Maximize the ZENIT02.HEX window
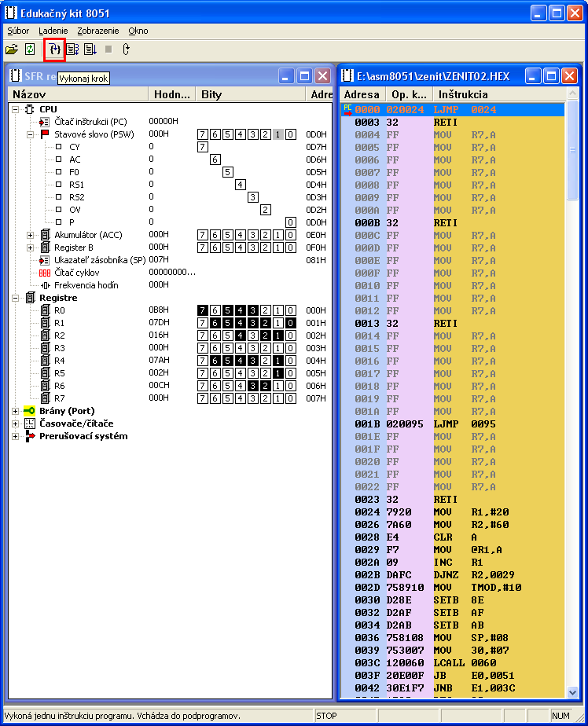The height and width of the screenshot is (726, 588). tap(551, 75)
